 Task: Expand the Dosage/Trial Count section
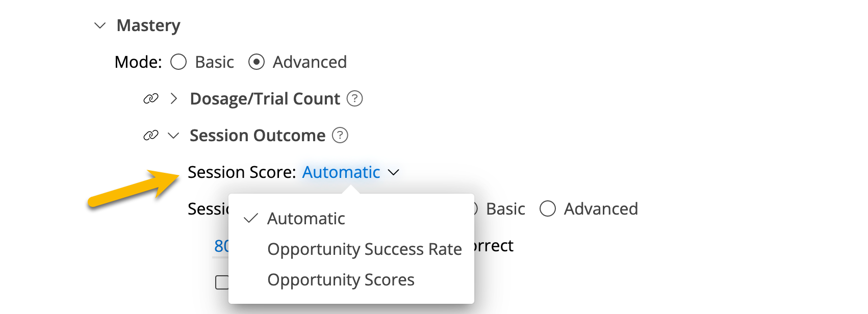pos(174,98)
